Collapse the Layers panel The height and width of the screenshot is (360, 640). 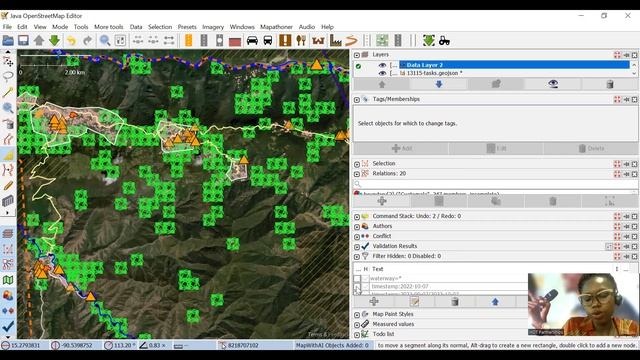tap(357, 55)
